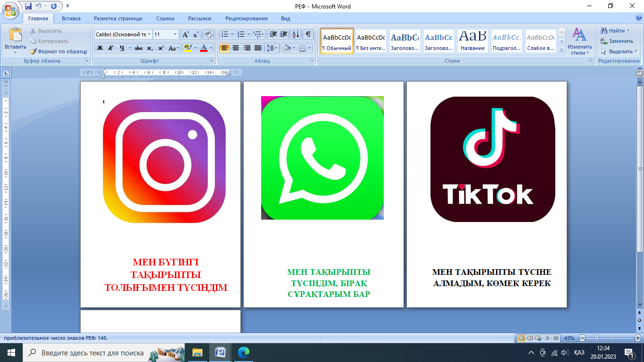
Task: Switch to the Вставка ribbon tab
Action: (71, 18)
